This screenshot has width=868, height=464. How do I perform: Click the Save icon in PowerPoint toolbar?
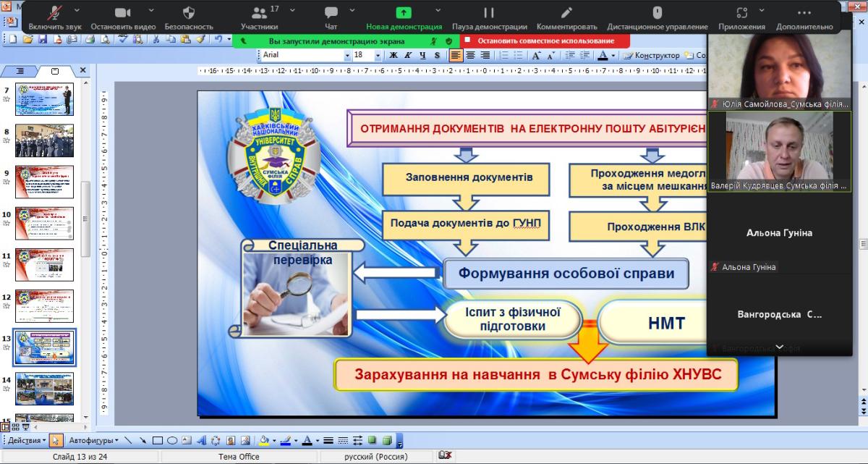pyautogui.click(x=42, y=39)
